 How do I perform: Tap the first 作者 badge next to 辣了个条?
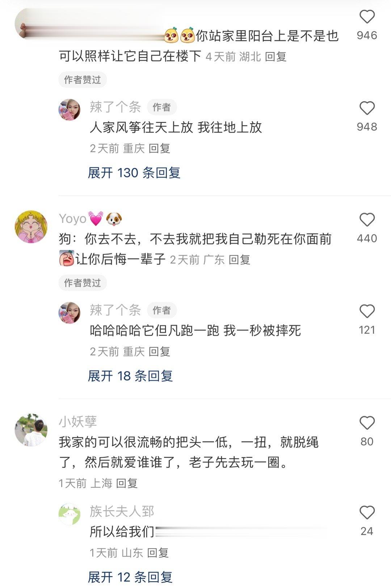point(161,107)
